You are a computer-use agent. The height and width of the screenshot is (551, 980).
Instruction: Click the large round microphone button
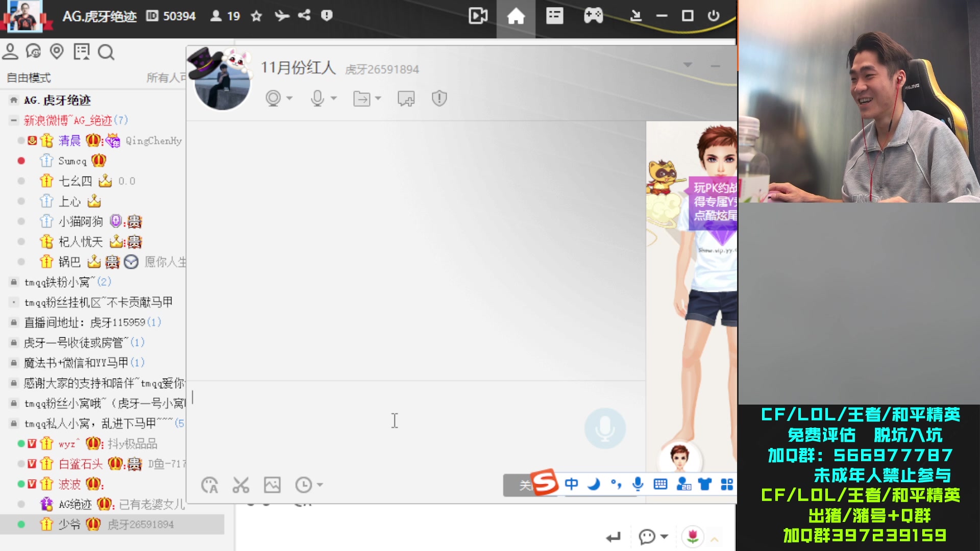[x=605, y=429]
